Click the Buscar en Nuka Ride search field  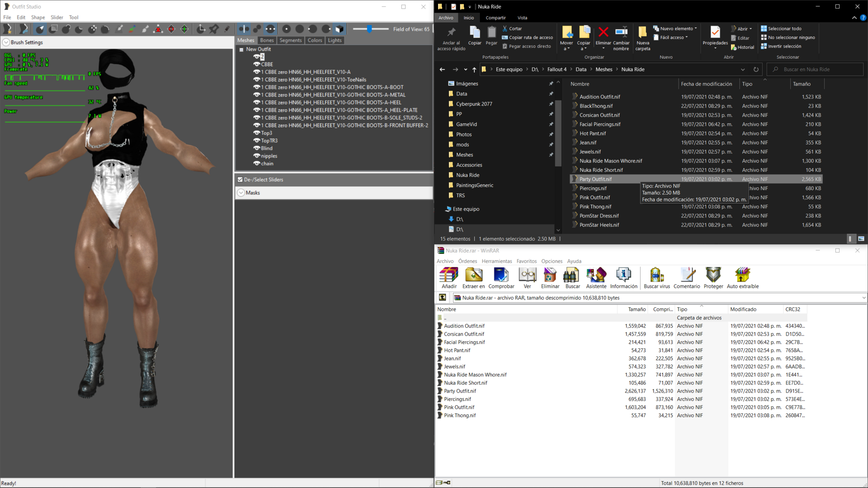815,70
